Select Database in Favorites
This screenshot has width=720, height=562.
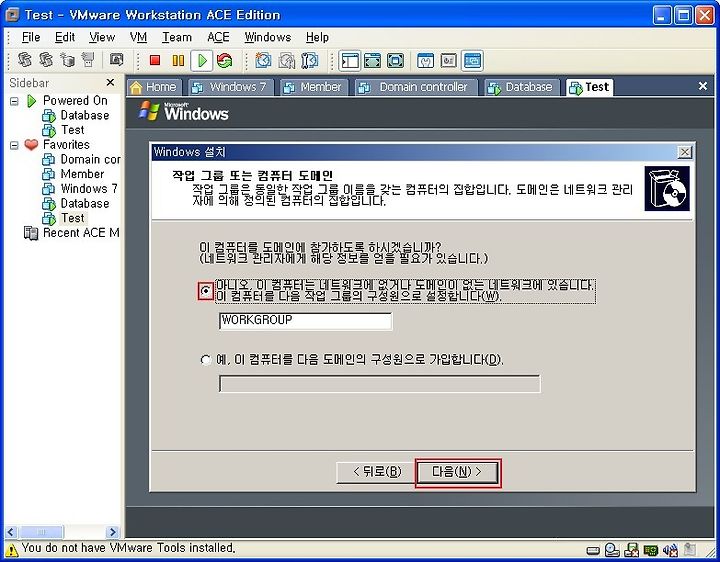click(84, 203)
